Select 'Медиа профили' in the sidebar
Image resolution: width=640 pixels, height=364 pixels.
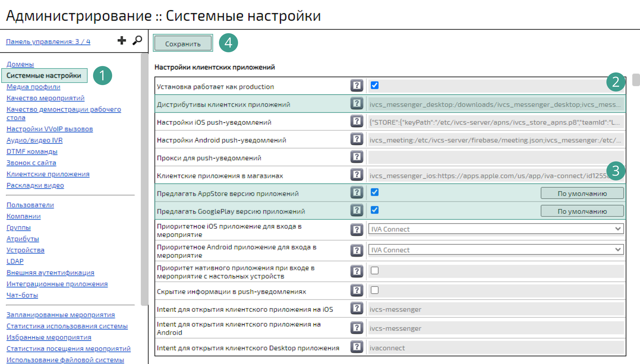33,87
